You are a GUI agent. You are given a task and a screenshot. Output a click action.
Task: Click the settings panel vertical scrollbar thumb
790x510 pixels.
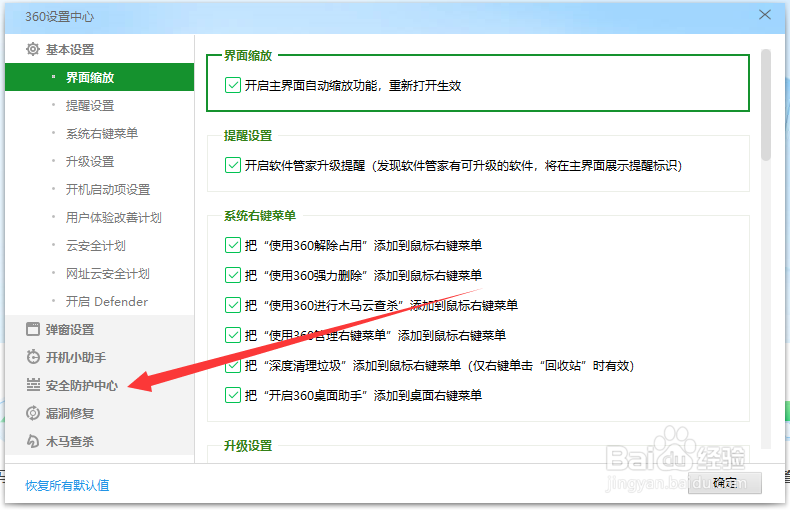(x=766, y=105)
